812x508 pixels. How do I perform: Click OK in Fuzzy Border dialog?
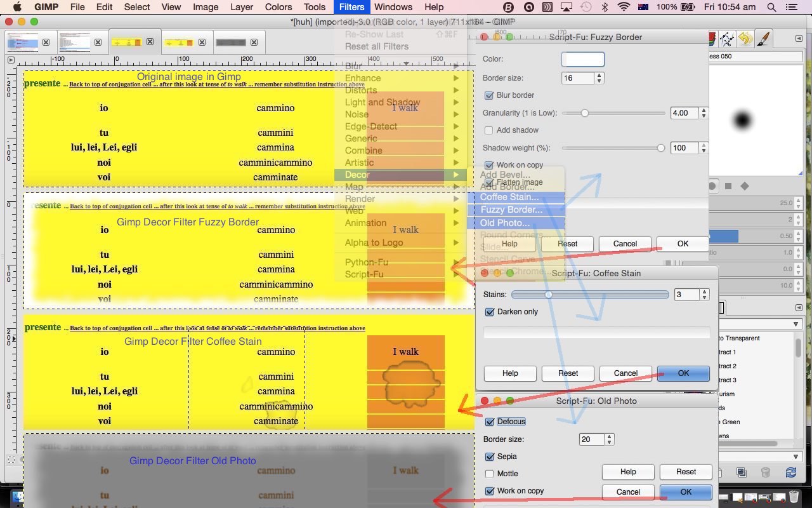(x=683, y=244)
